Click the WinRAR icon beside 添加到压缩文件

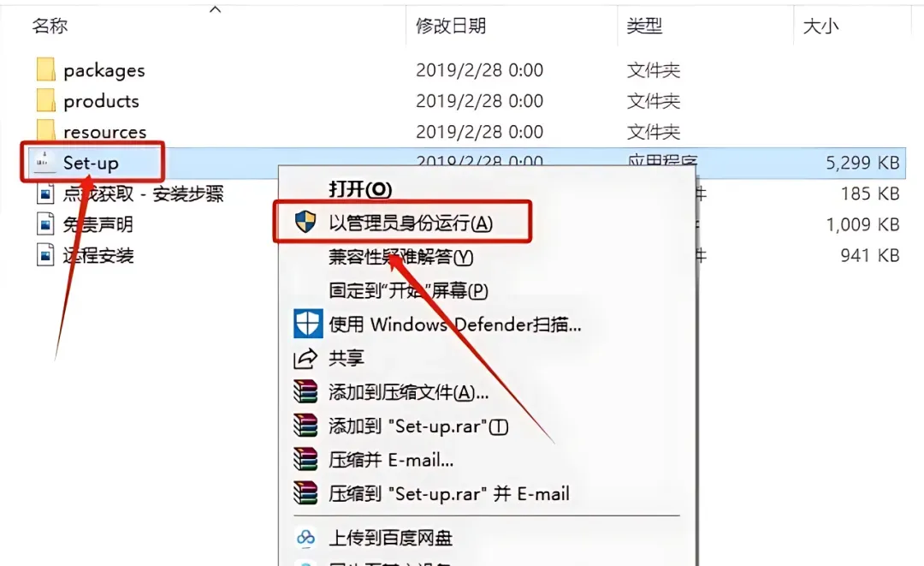pos(305,391)
